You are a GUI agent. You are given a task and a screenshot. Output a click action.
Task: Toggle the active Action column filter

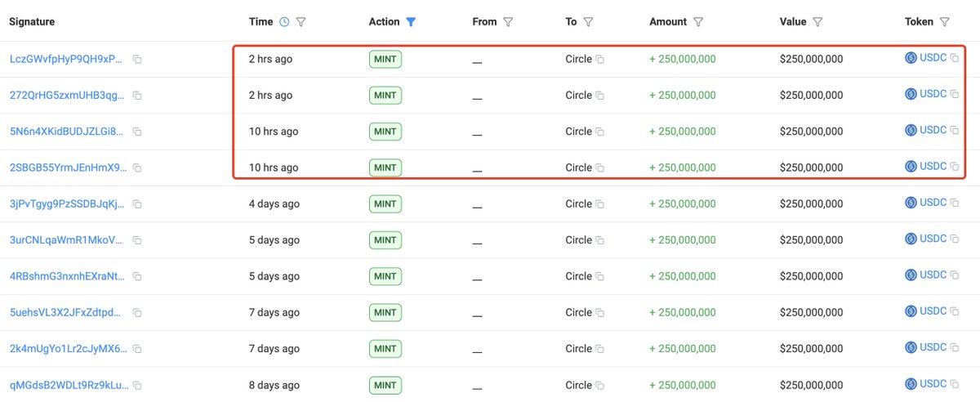pyautogui.click(x=411, y=22)
